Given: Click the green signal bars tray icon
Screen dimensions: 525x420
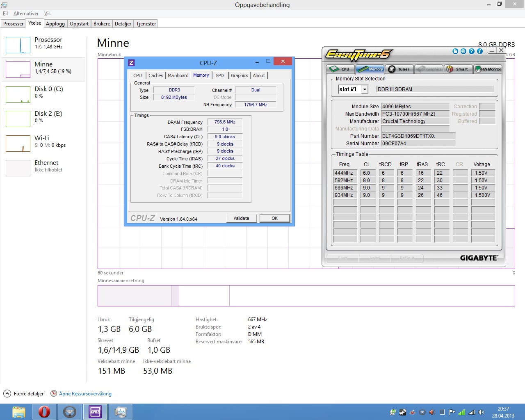Looking at the screenshot, I should 461,412.
